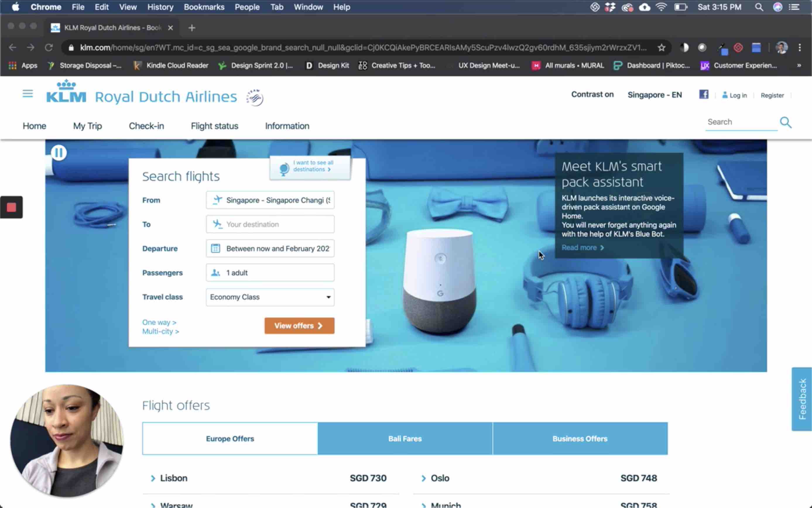Open the Information navigation menu
812x508 pixels.
click(287, 125)
